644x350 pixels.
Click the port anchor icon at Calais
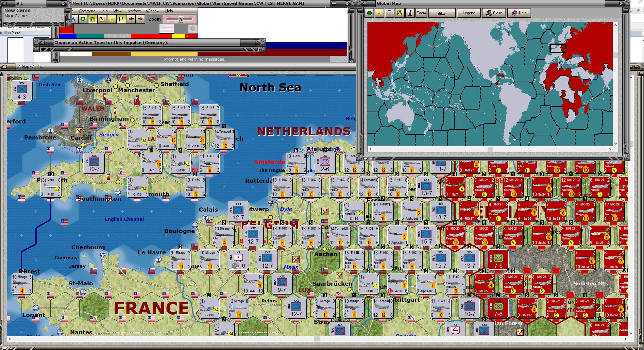pos(206,217)
